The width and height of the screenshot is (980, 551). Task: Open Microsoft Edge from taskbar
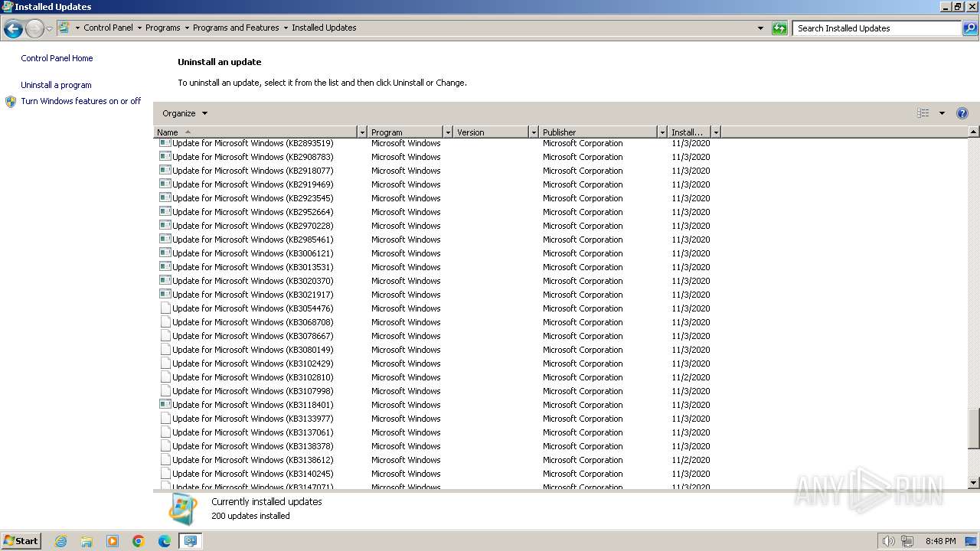165,541
